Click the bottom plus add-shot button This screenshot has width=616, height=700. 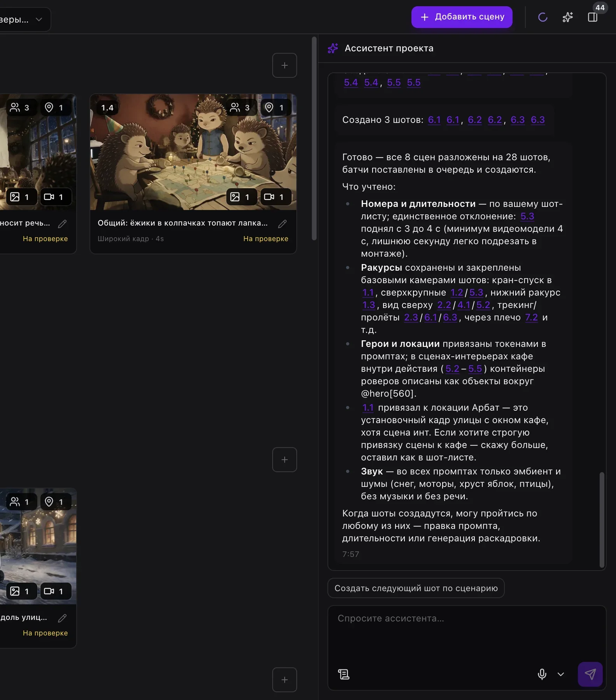click(x=285, y=680)
